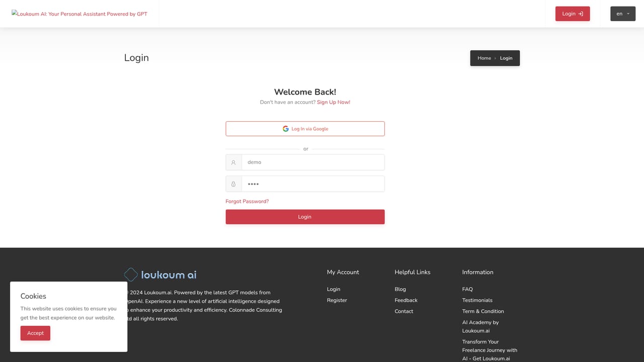Click the Welcome Back! heading
644x362 pixels.
point(305,92)
